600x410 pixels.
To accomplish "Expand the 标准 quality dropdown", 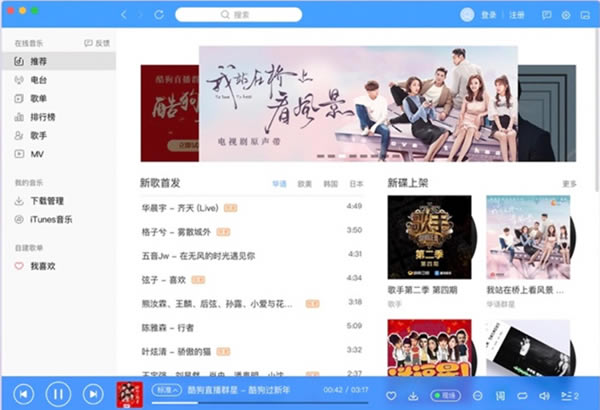I will click(166, 390).
